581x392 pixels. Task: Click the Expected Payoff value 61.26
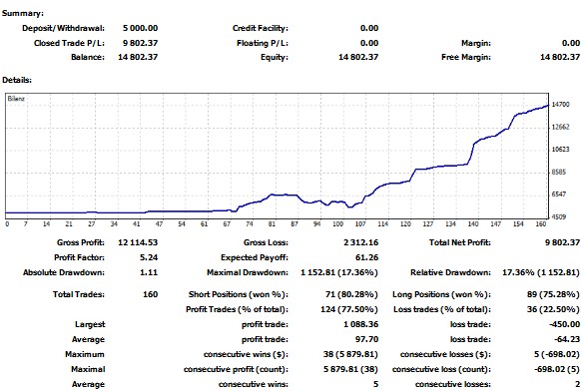click(366, 257)
